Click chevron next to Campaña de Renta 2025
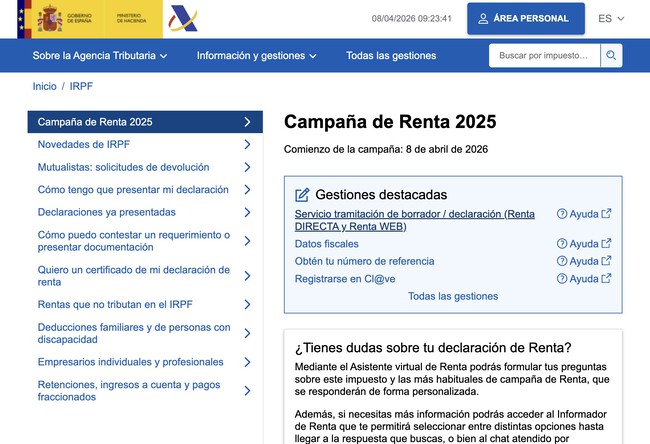Screen dimensions: 650x444 click(x=247, y=122)
